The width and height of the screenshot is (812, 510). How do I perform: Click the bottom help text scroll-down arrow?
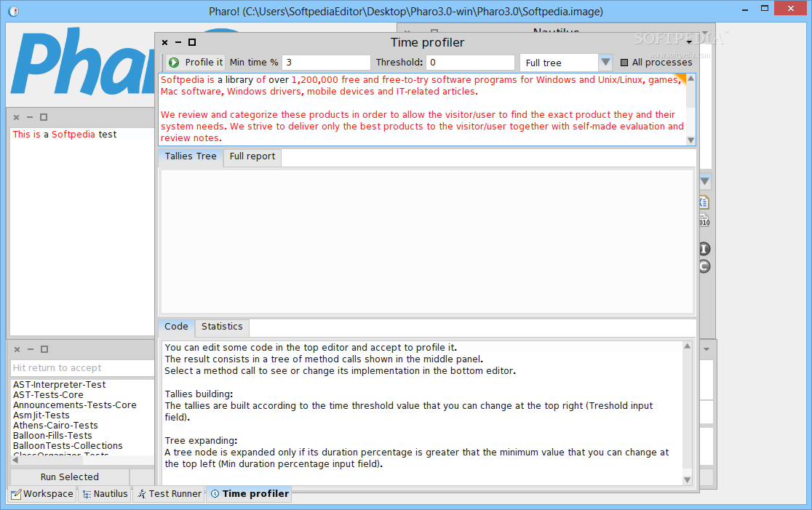[x=687, y=480]
